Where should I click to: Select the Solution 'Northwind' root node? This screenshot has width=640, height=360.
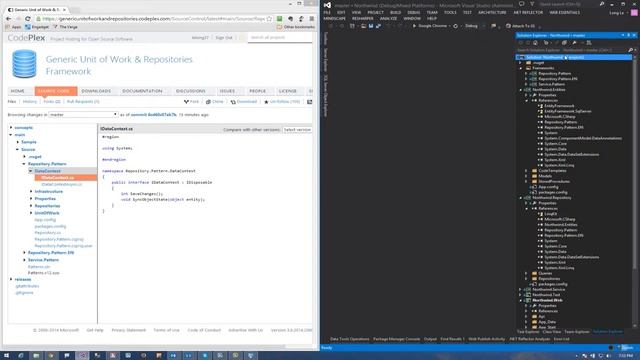(x=573, y=58)
